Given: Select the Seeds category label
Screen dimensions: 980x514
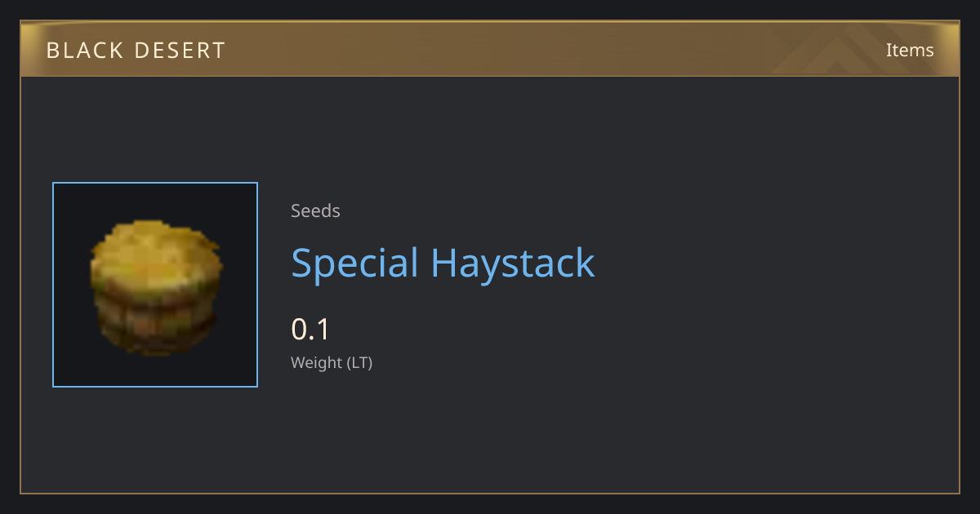Looking at the screenshot, I should (x=315, y=210).
